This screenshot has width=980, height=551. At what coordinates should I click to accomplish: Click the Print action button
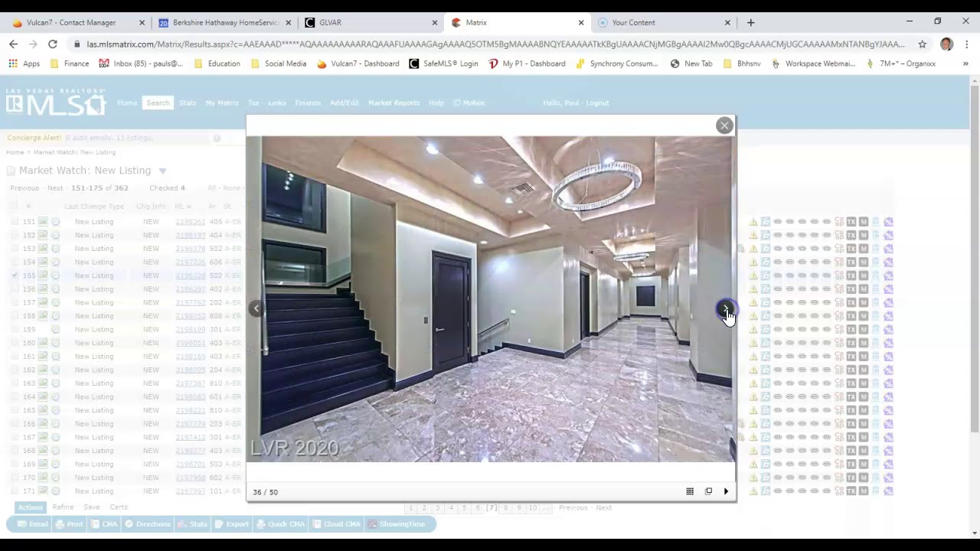(x=68, y=524)
